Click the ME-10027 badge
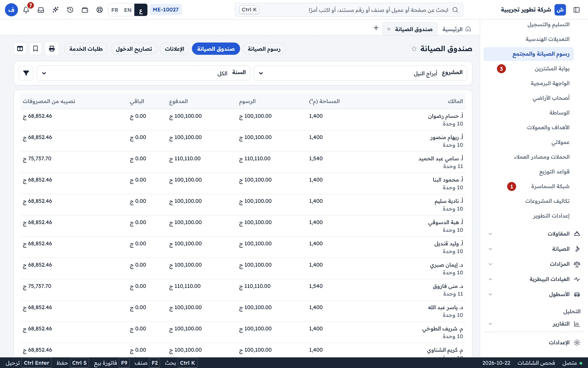 [x=166, y=10]
